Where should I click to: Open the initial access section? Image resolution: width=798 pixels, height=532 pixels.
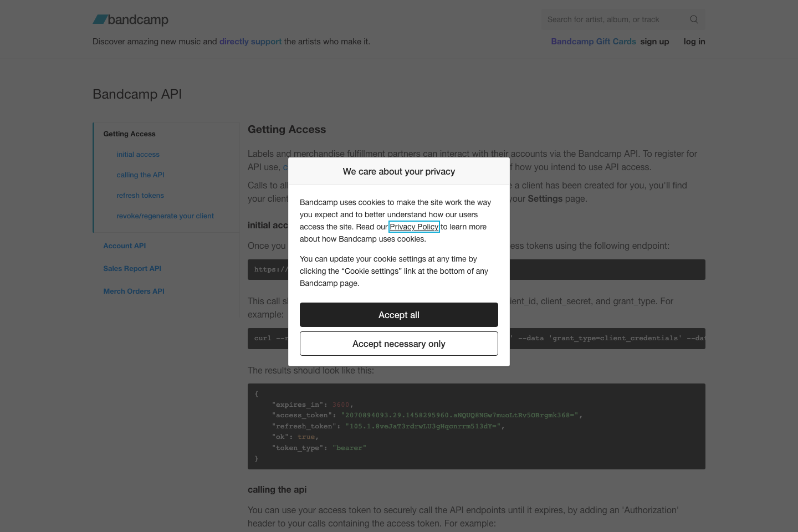137,154
